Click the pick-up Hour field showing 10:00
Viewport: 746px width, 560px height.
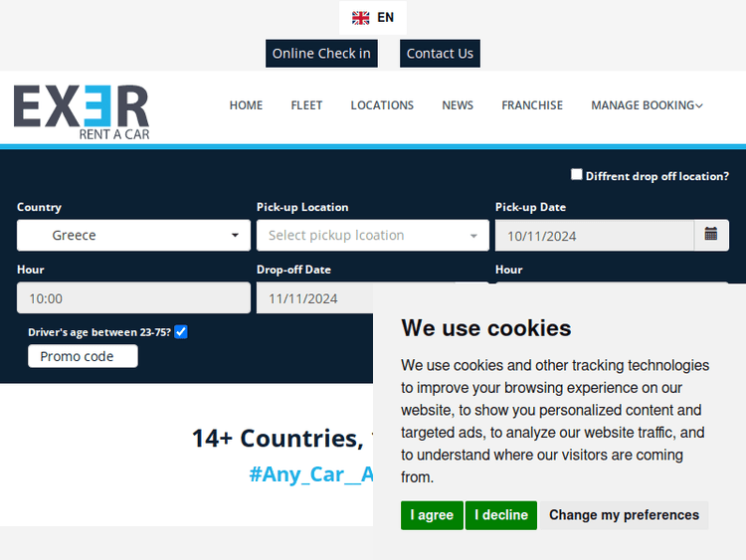[134, 298]
